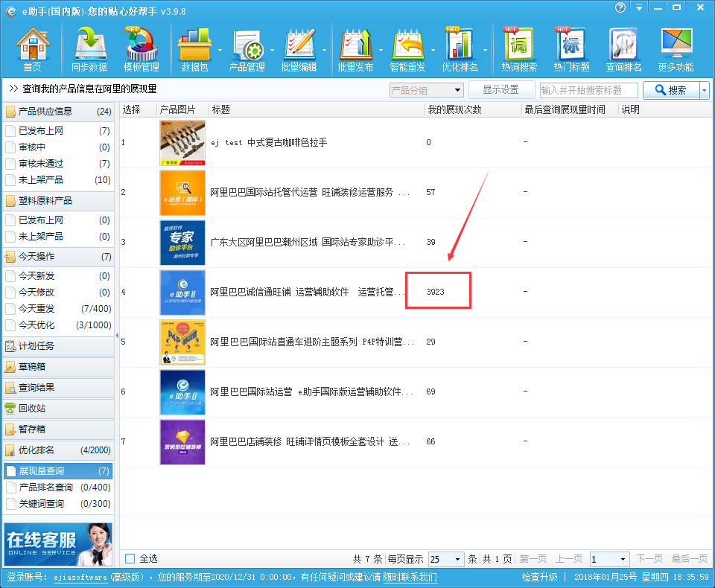The image size is (715, 588).
Task: Select 今天新发 in sidebar
Action: tap(58, 276)
